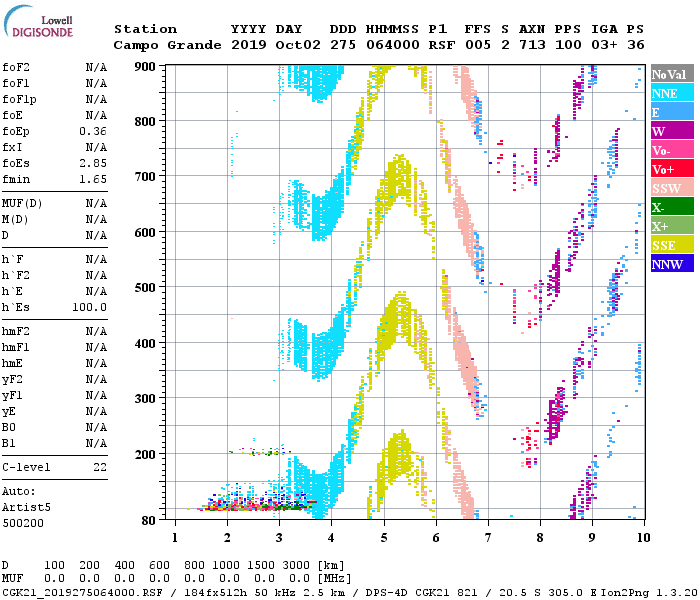Click the 10 MHz frequency axis label
The width and height of the screenshot is (700, 600).
coord(643,538)
